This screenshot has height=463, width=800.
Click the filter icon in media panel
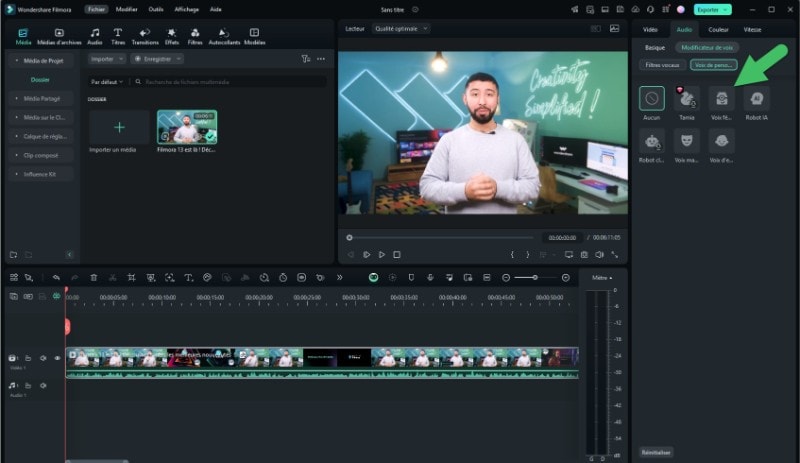click(x=306, y=59)
